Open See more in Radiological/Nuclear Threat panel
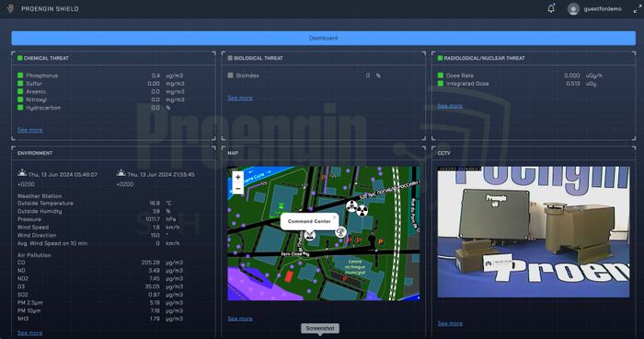Screen dimensions: 644x339 point(450,106)
